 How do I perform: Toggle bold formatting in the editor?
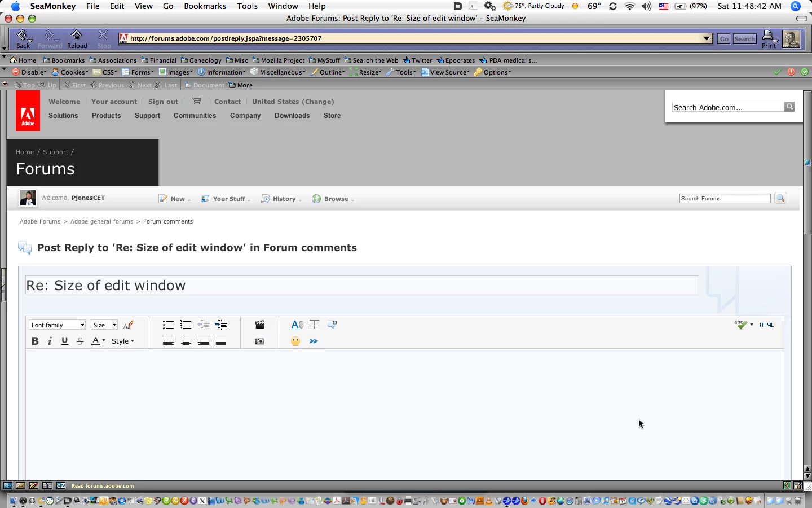pos(35,341)
